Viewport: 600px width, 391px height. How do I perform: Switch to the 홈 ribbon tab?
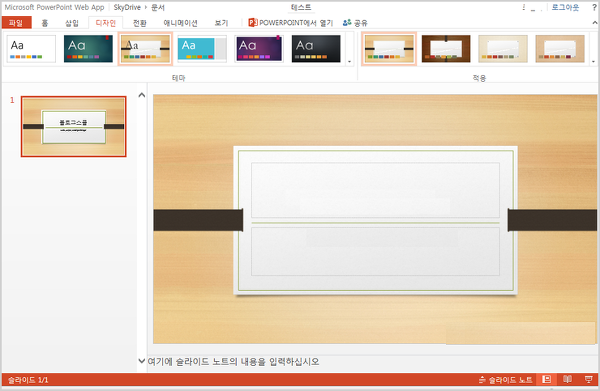click(x=45, y=23)
